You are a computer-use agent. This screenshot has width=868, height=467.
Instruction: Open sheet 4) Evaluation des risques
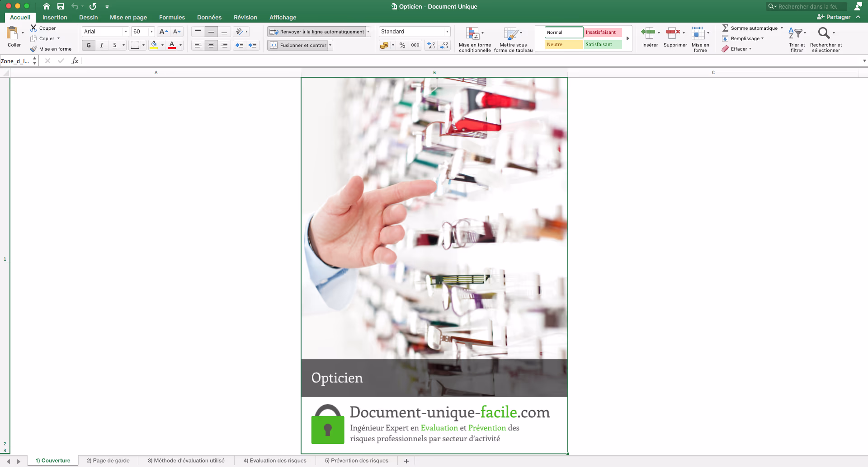pyautogui.click(x=275, y=461)
